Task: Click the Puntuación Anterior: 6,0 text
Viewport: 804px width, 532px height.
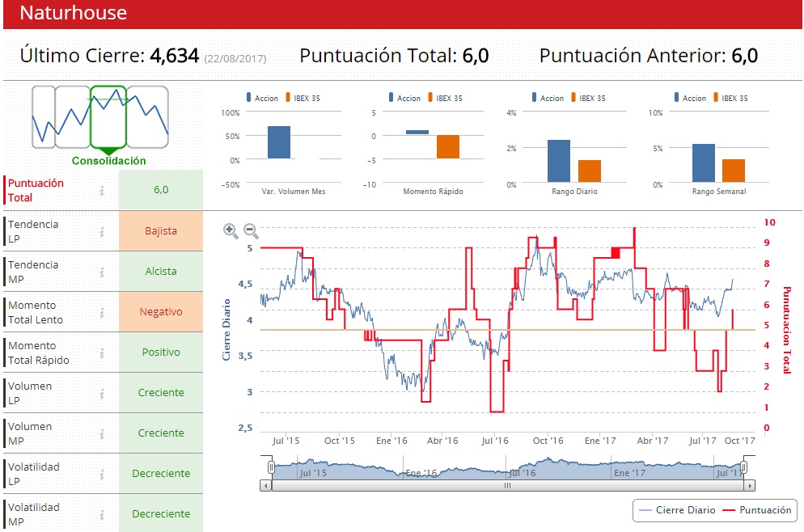Action: point(649,56)
